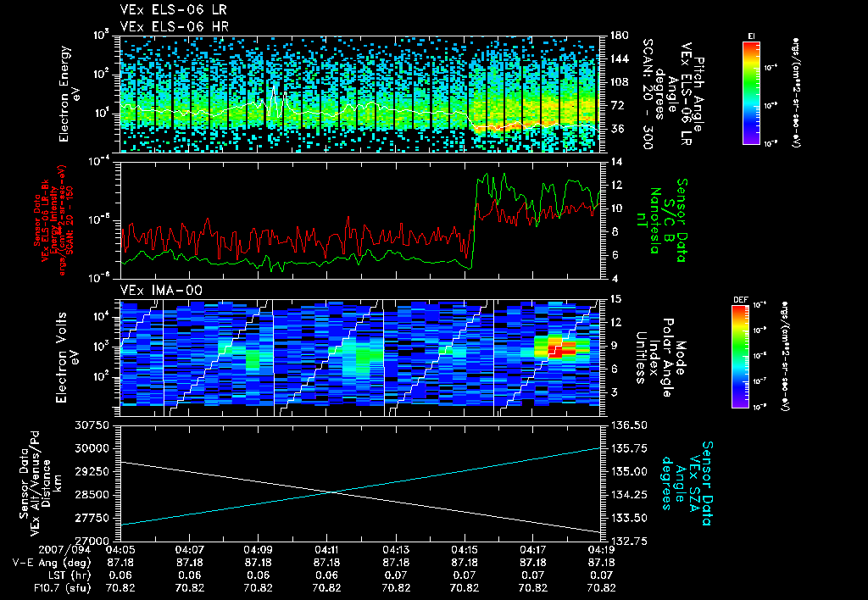This screenshot has height=600, width=868.
Task: Click the red hot spot in IMA-00 spectrogram
Action: [x=561, y=350]
